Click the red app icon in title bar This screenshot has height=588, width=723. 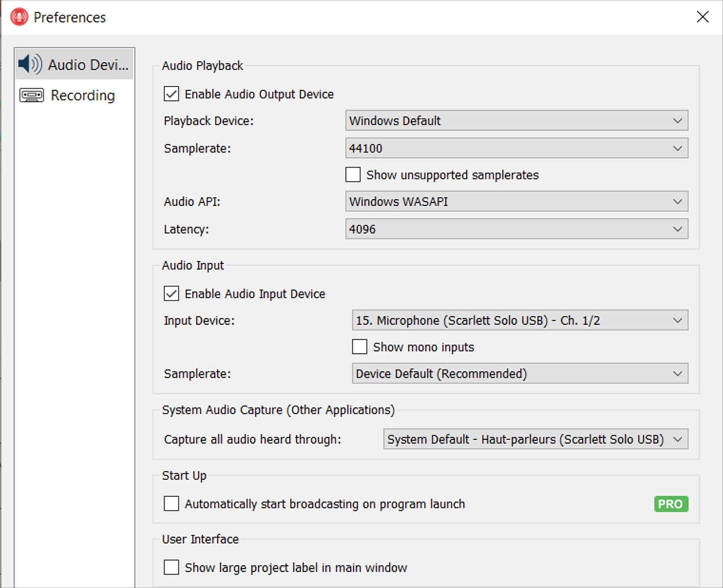(19, 17)
